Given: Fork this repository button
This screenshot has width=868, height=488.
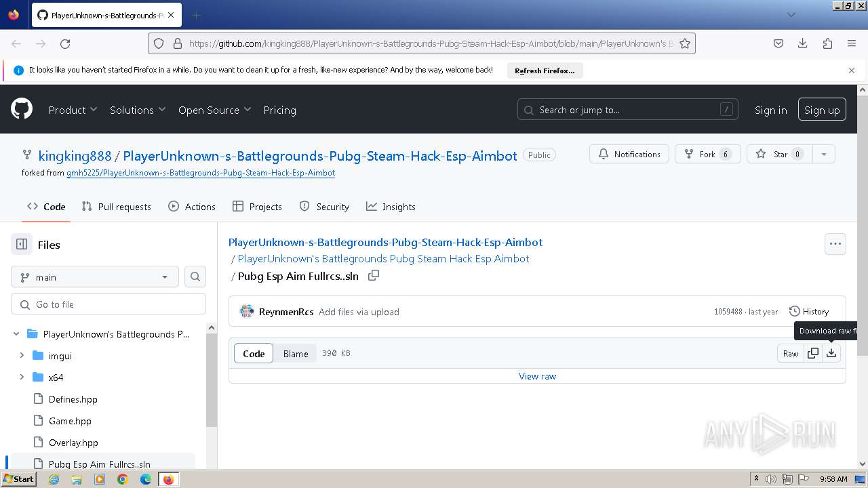Looking at the screenshot, I should pos(707,154).
